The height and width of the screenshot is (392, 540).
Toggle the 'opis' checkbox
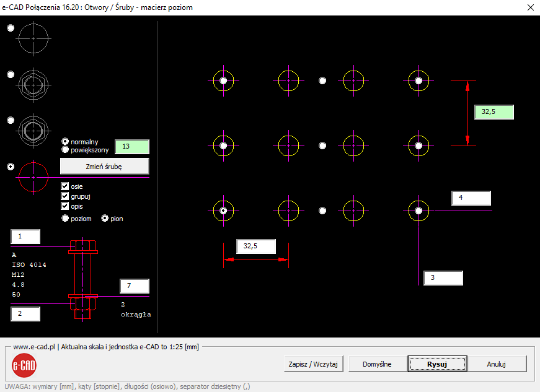click(64, 206)
